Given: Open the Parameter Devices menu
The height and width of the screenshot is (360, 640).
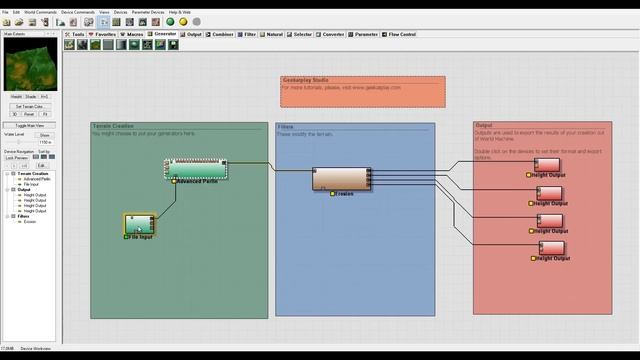Looking at the screenshot, I should (x=148, y=12).
